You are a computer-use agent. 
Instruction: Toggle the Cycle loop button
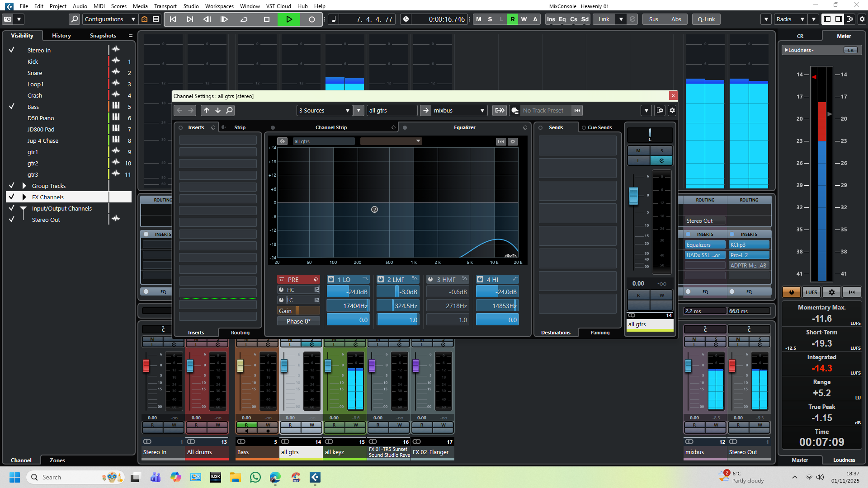244,19
